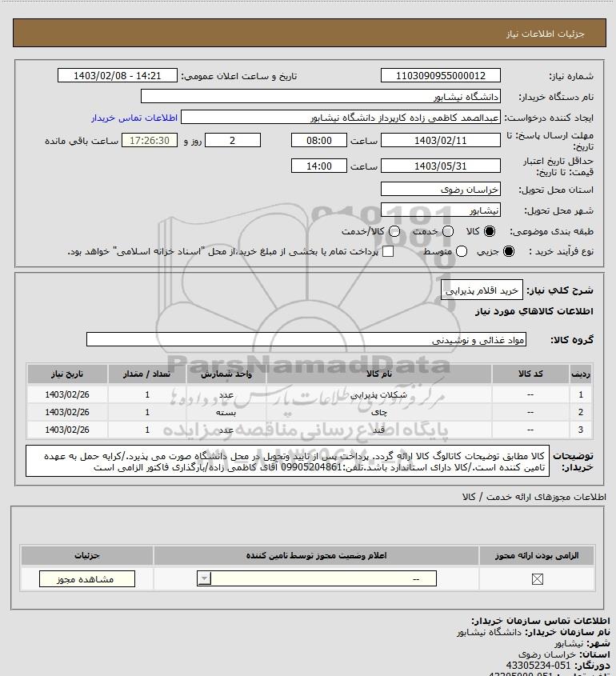Click the توضیحات خریدار text box
The height and width of the screenshot is (676, 616).
click(287, 461)
